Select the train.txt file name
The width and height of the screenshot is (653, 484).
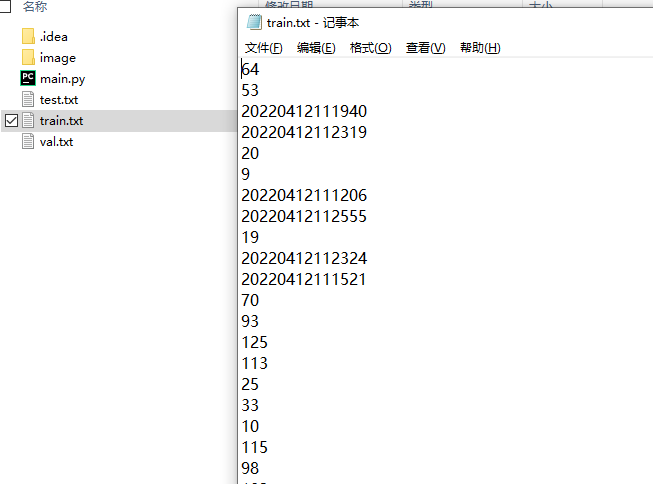coord(61,121)
